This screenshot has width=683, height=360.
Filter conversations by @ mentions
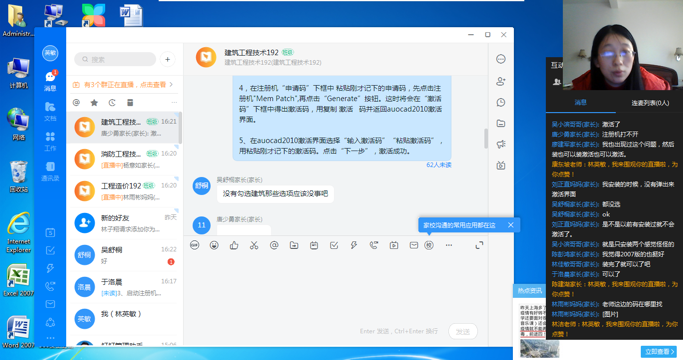pyautogui.click(x=76, y=103)
